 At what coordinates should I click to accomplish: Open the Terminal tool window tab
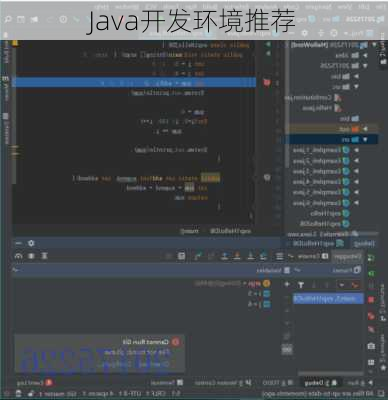166,383
